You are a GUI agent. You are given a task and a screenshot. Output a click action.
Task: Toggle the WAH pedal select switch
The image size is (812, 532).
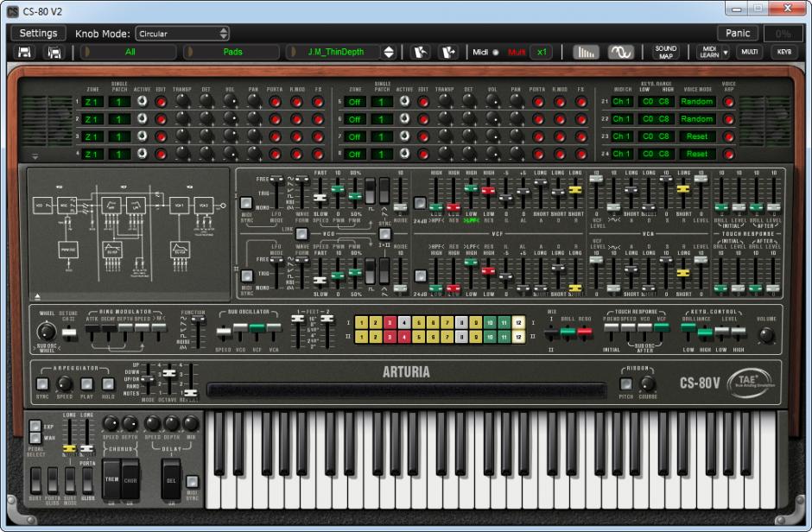pos(35,438)
